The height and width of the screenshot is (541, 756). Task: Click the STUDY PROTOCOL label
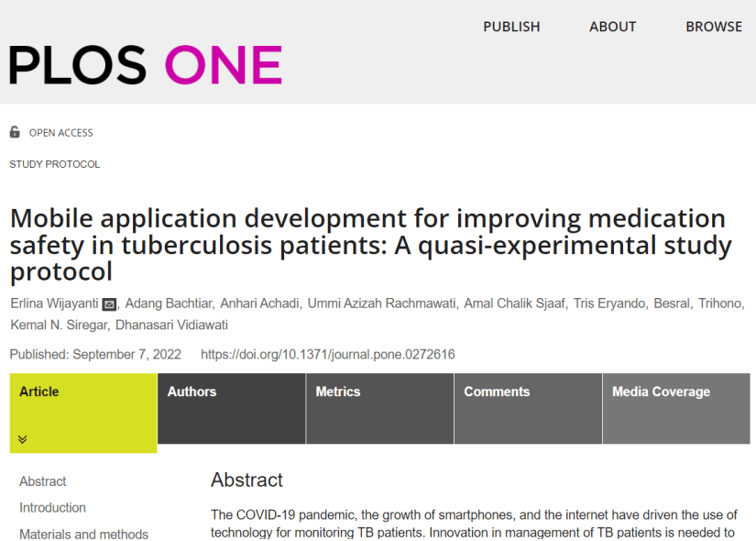coord(55,164)
